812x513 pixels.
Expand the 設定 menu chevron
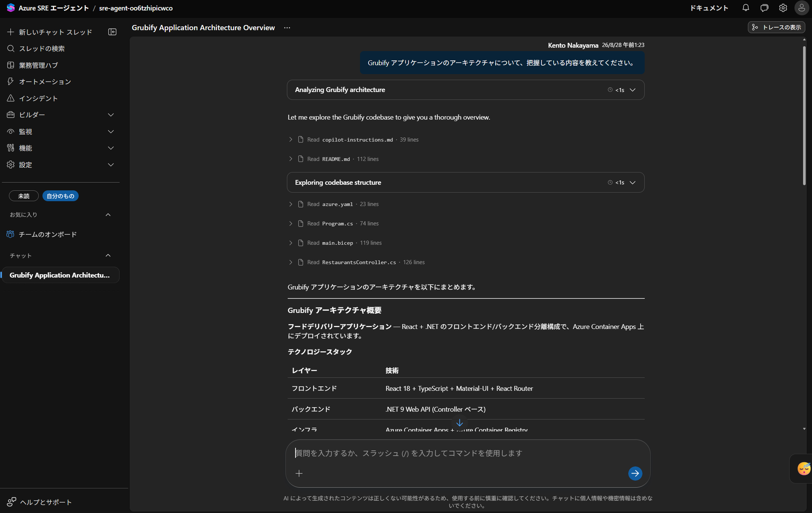[111, 164]
